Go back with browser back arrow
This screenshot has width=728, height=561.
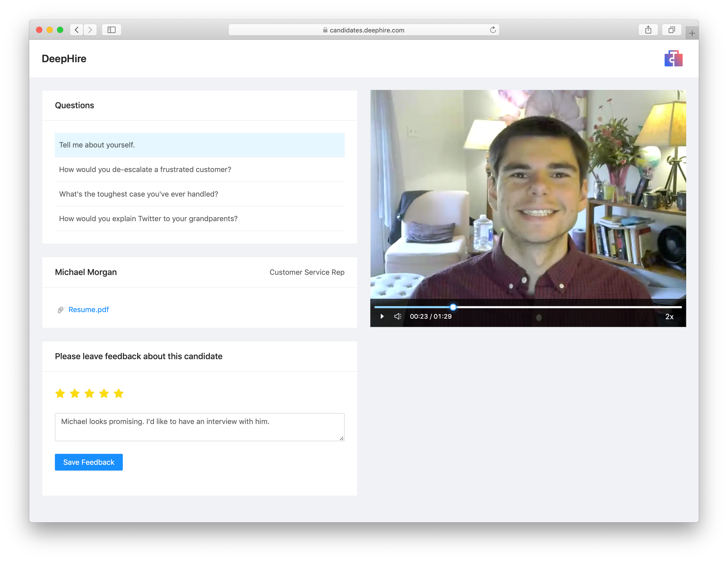tap(77, 30)
